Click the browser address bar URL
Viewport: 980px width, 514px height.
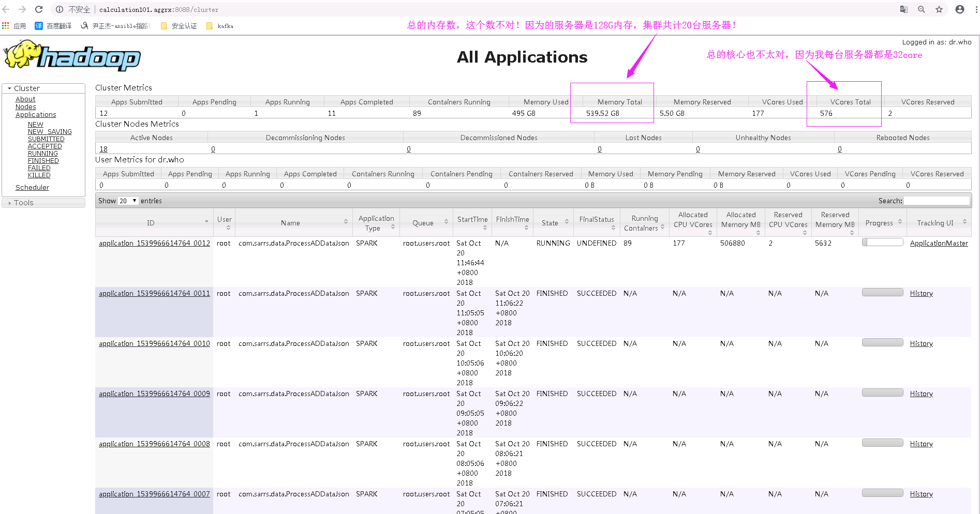(159, 10)
